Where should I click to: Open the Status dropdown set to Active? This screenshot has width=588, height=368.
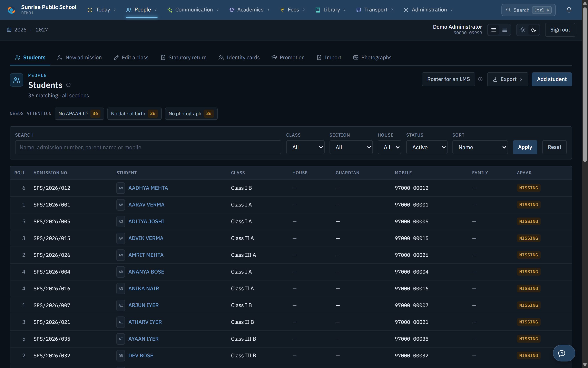pyautogui.click(x=427, y=147)
